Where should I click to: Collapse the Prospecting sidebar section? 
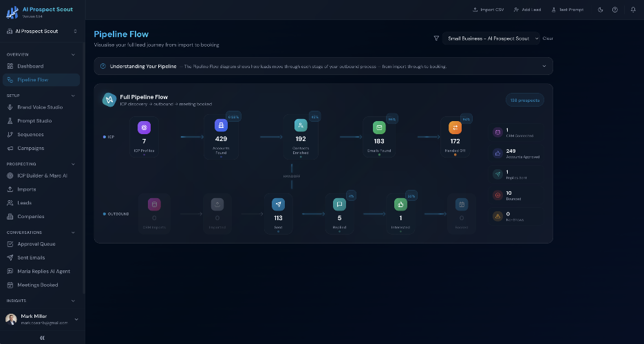coord(73,164)
